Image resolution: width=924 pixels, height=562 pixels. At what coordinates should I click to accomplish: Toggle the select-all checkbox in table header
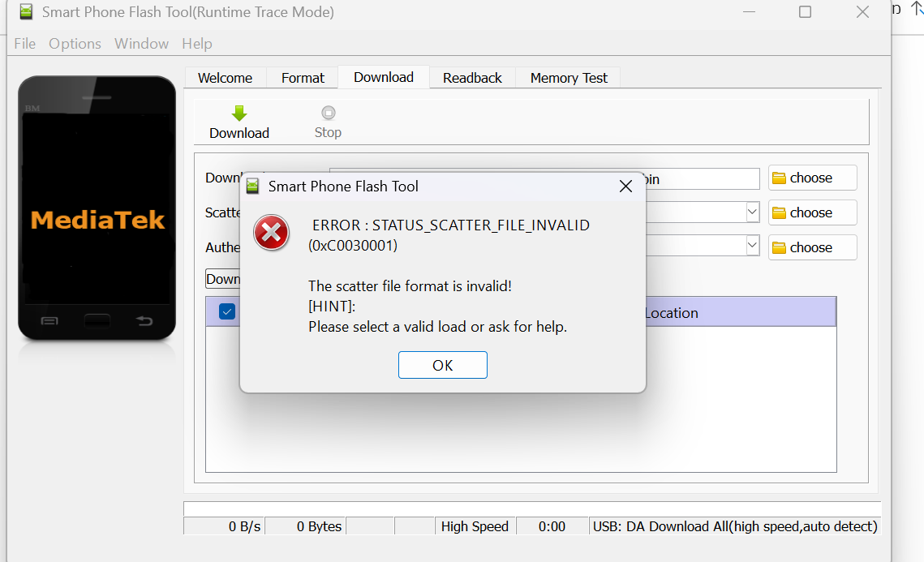(x=227, y=312)
